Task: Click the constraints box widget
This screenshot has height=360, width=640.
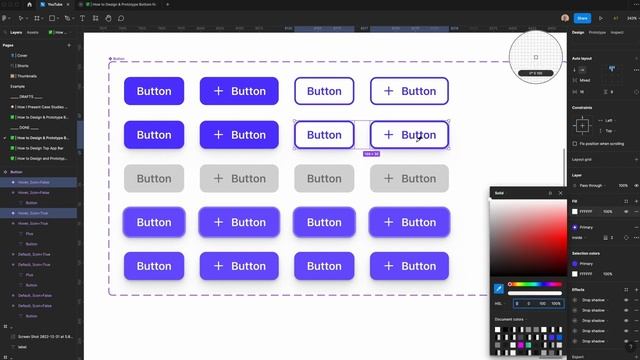Action: click(x=582, y=126)
